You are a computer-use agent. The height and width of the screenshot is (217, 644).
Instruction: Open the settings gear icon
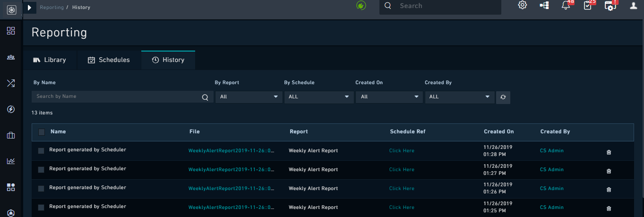[x=523, y=6]
